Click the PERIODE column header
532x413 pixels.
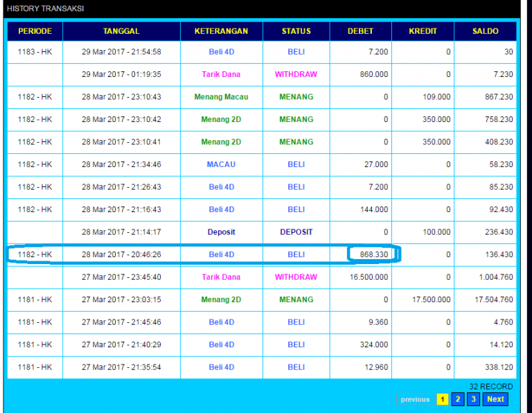coord(35,31)
